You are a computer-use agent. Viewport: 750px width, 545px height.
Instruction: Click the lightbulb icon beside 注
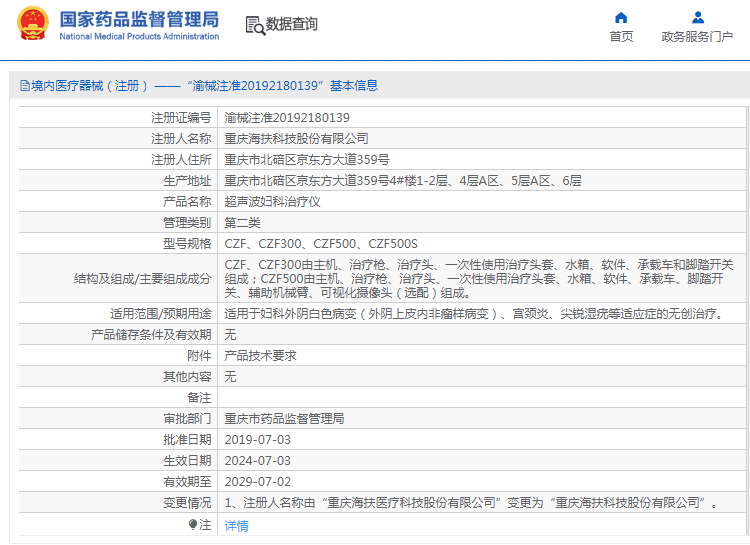pyautogui.click(x=193, y=524)
